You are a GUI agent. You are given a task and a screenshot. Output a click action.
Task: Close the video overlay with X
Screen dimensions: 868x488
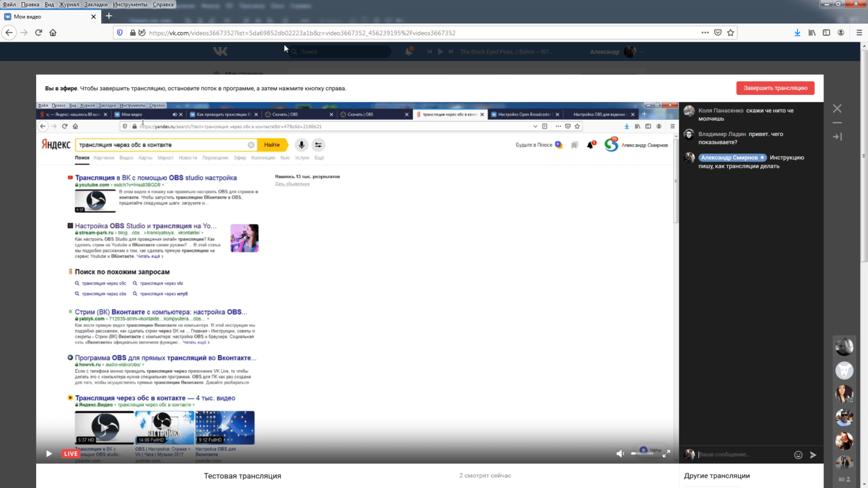[x=837, y=108]
